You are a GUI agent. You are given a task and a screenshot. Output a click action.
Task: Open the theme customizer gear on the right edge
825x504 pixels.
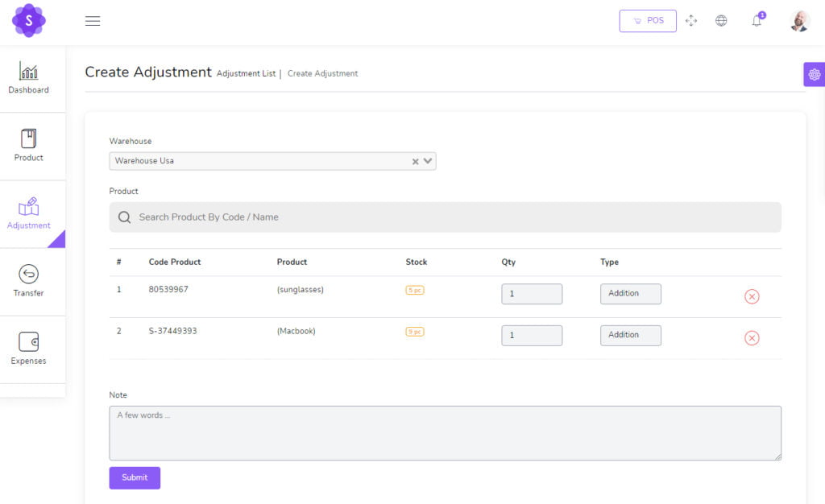click(x=814, y=74)
